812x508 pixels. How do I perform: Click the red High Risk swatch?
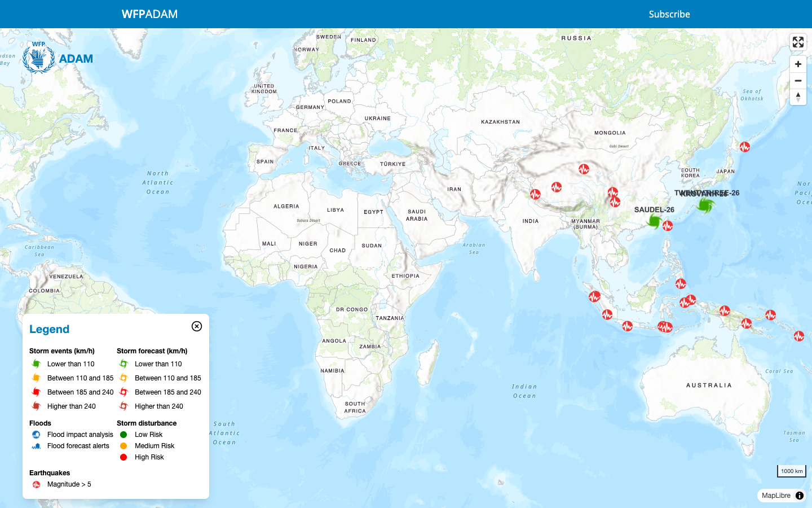123,457
